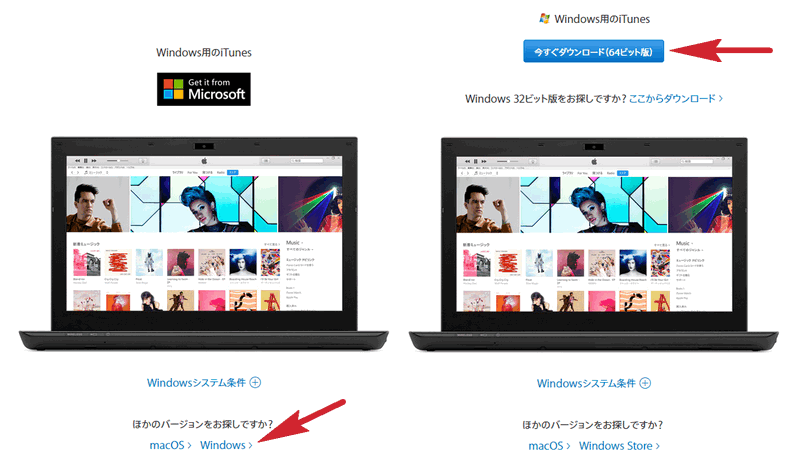Screen dimensions: 795x476
Task: Open the Windows version link
Action: pyautogui.click(x=226, y=445)
